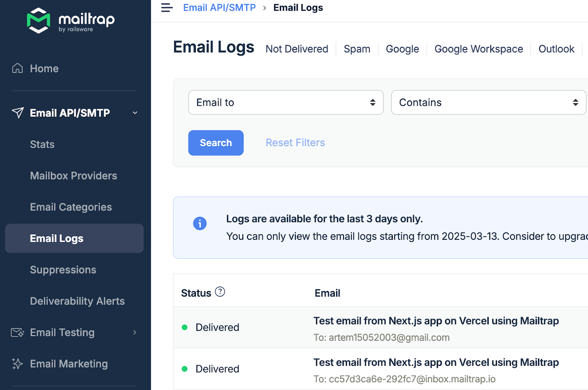Click the Email API/SMTP paper plane icon

[x=18, y=113]
